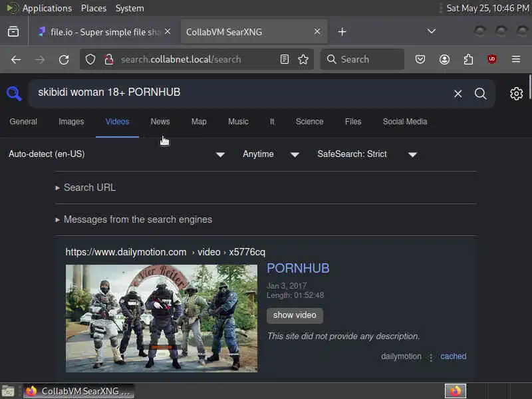Switch to Map category tab
This screenshot has width=532, height=399.
(199, 122)
